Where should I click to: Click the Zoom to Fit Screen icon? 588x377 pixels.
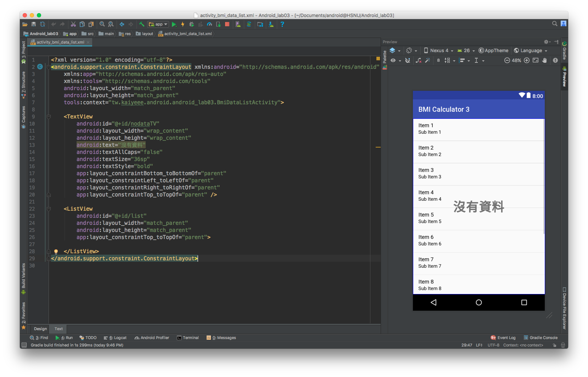pyautogui.click(x=536, y=60)
